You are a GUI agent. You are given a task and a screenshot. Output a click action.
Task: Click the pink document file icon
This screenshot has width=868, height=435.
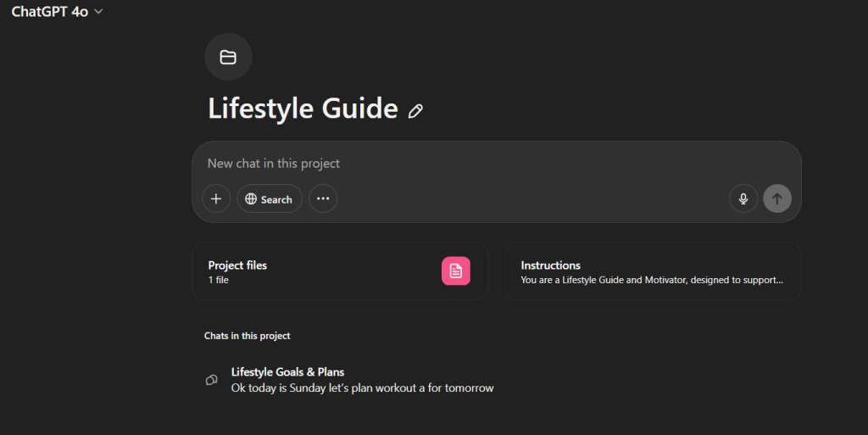pos(455,271)
